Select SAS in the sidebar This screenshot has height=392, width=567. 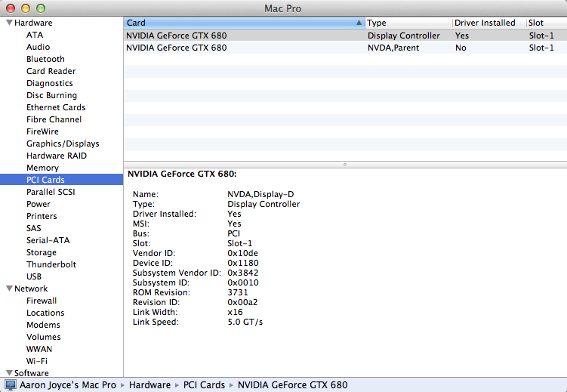34,228
